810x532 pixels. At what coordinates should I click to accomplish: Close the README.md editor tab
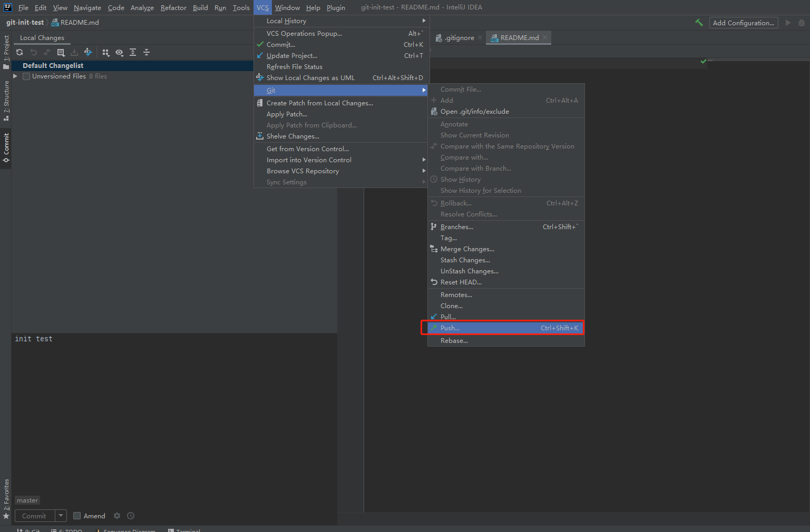click(545, 38)
